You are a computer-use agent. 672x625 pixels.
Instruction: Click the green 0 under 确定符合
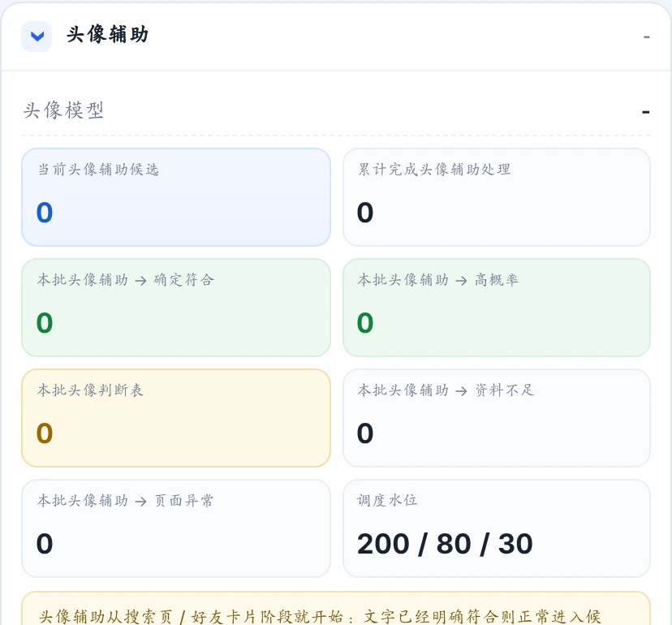click(45, 323)
